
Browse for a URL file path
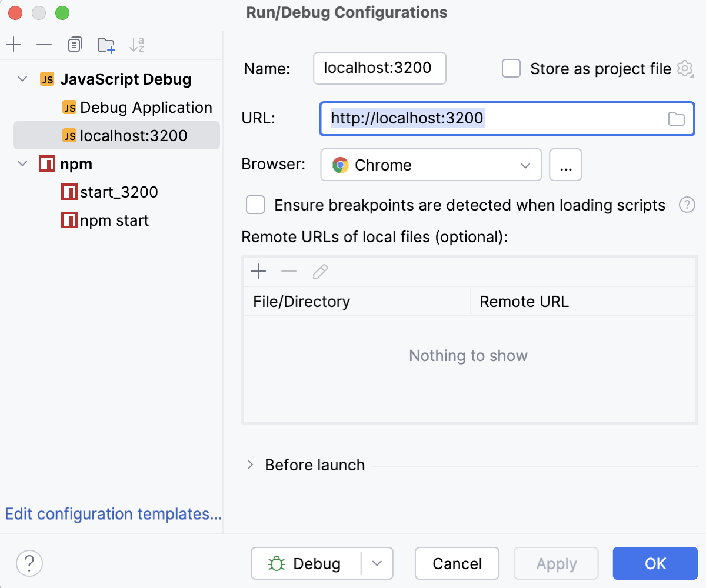coord(677,119)
